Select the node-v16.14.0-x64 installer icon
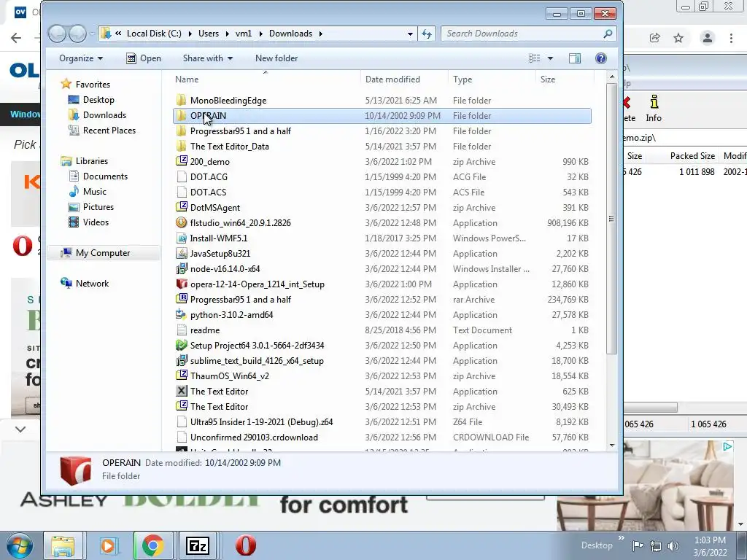Viewport: 747px width, 560px height. point(181,268)
